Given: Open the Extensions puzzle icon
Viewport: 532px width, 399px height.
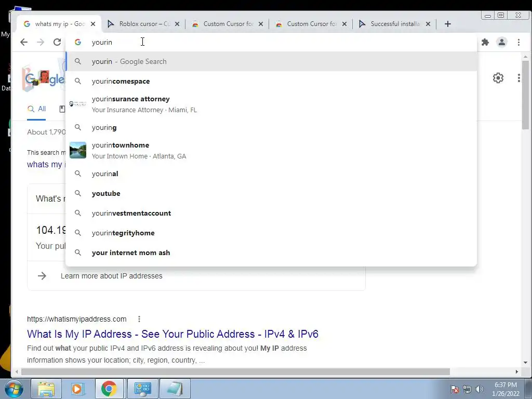Looking at the screenshot, I should click(x=485, y=42).
